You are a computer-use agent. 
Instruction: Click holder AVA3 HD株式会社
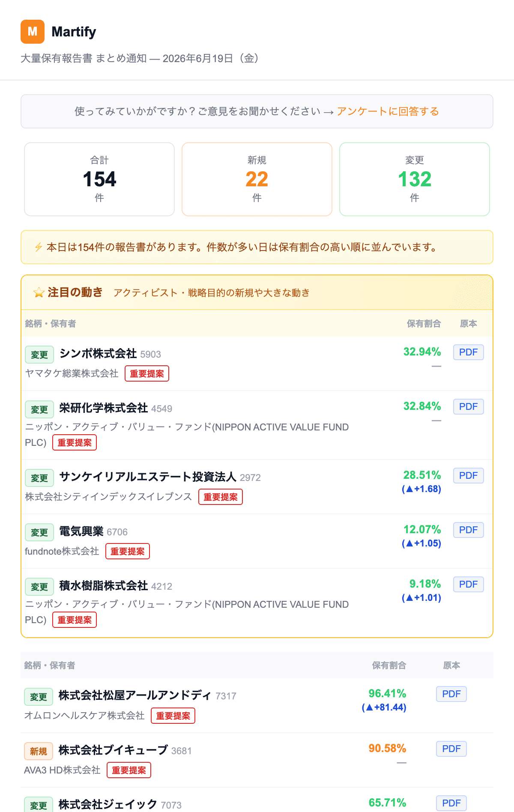tap(62, 770)
